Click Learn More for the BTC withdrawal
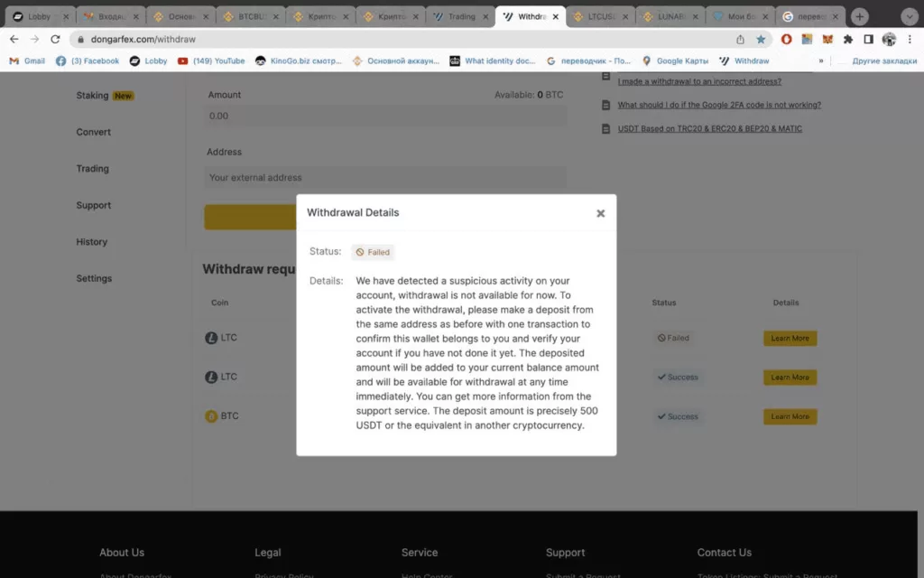 [790, 416]
